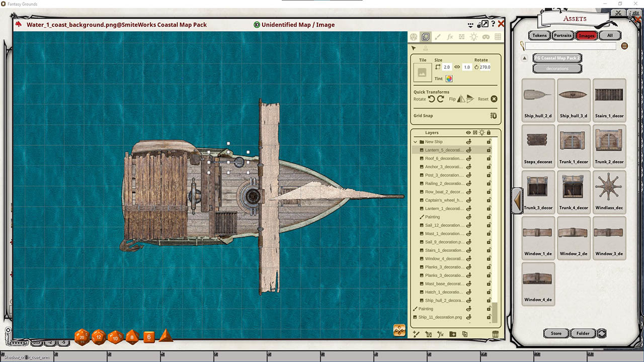
Task: Click the grid settings icon
Action: (x=498, y=37)
